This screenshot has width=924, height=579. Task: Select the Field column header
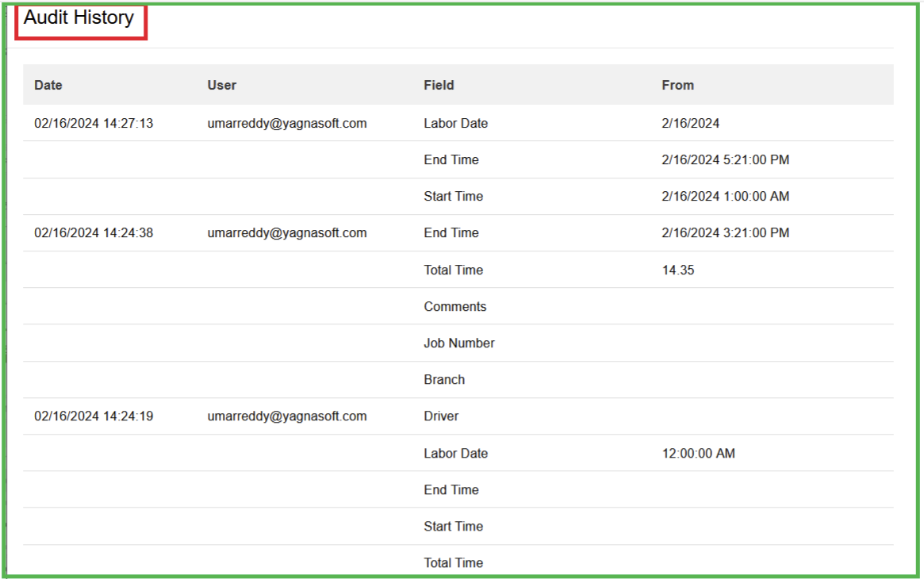point(439,85)
